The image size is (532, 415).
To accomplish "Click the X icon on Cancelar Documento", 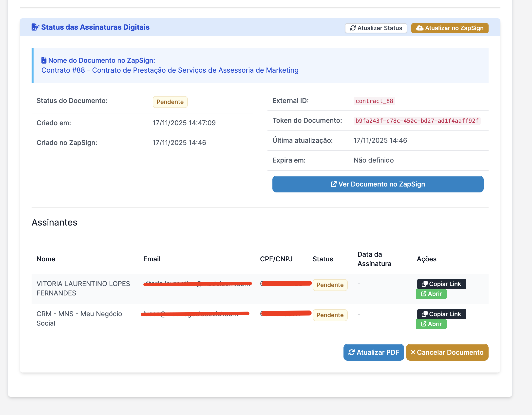I will click(413, 352).
